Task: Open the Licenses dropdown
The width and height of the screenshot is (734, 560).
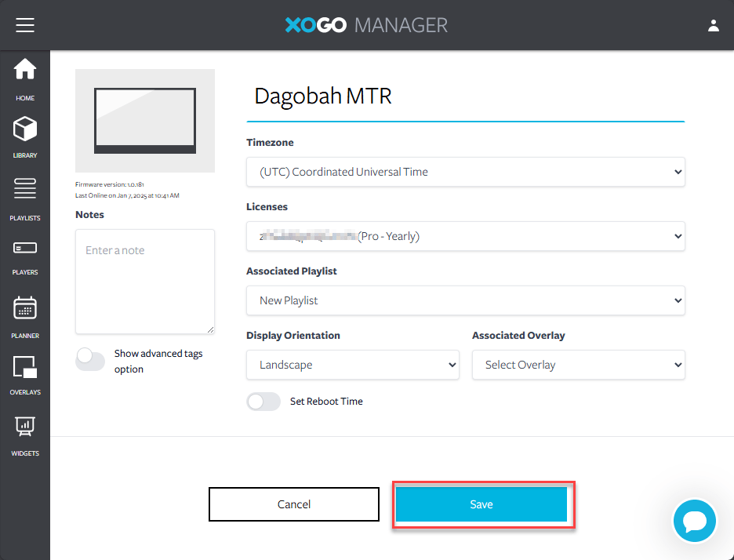Action: coord(465,236)
